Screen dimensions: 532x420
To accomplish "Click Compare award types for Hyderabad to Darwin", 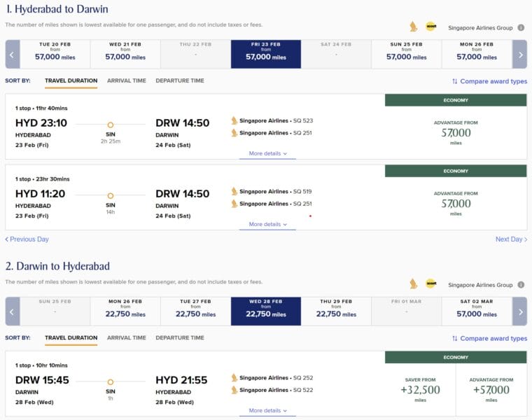I will [489, 81].
